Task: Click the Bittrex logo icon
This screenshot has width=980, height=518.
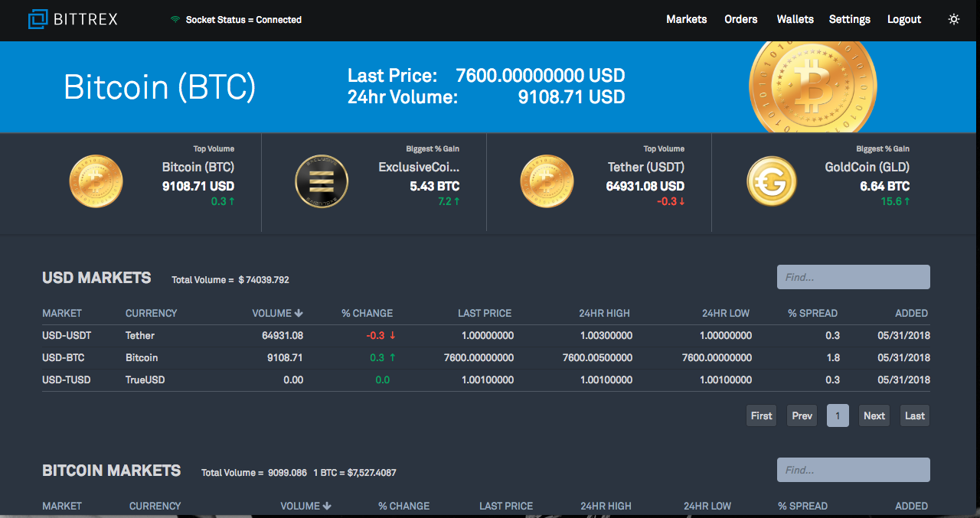Action: pos(38,19)
